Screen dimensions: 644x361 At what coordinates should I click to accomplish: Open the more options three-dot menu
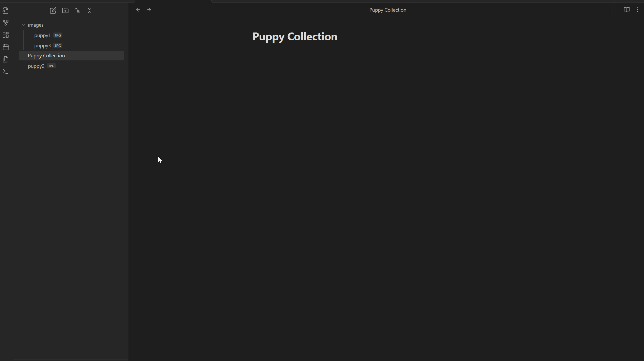click(637, 10)
